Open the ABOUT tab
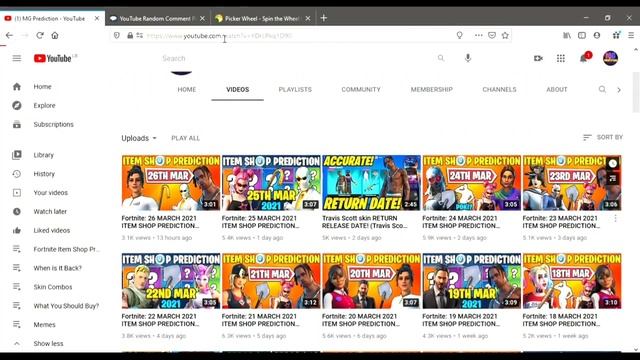 pos(557,89)
